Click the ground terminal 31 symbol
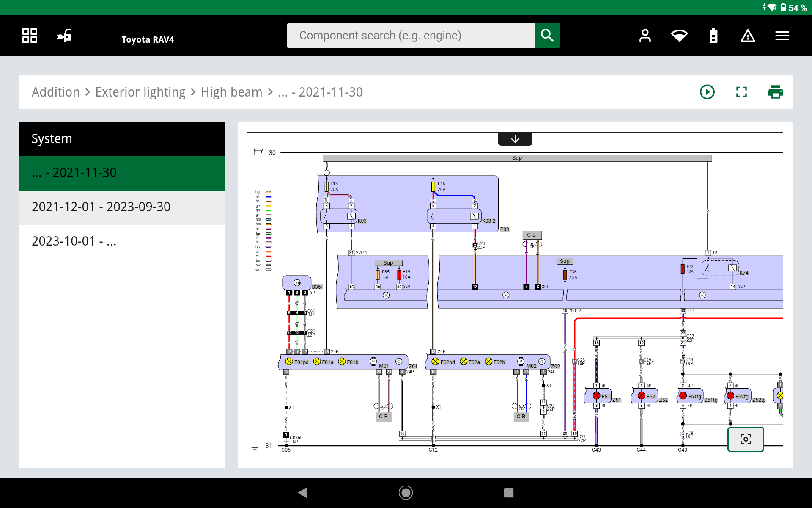 (x=255, y=445)
